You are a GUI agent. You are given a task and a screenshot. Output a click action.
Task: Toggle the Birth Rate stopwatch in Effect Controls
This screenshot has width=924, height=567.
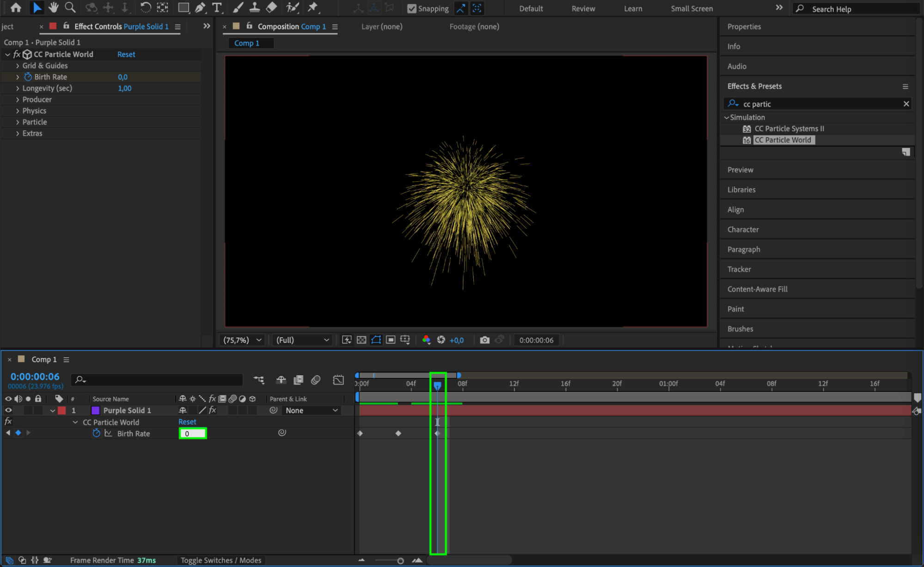click(x=28, y=77)
